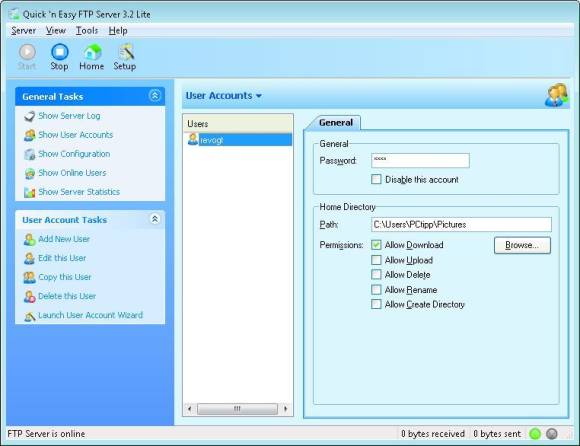
Task: Click the users list scroll left arrow
Action: 190,409
